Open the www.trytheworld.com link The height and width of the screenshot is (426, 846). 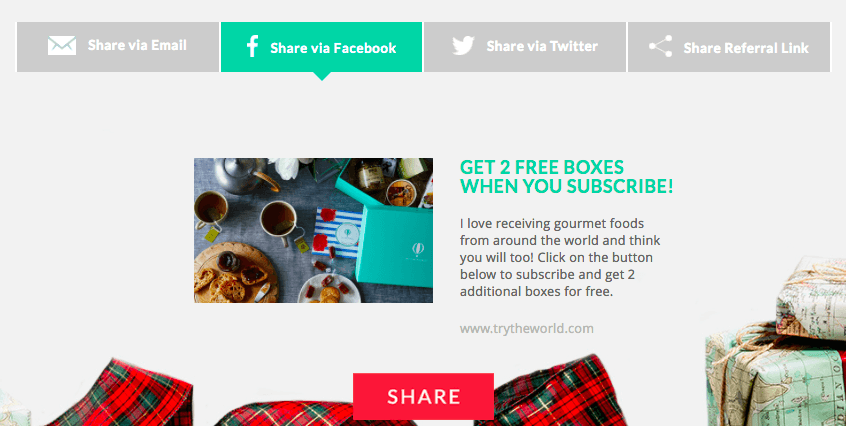[x=527, y=328]
